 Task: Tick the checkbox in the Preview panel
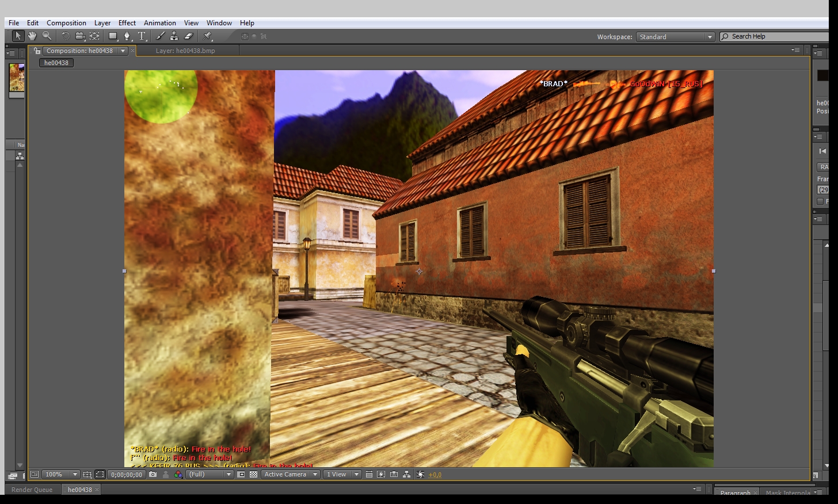[x=820, y=201]
